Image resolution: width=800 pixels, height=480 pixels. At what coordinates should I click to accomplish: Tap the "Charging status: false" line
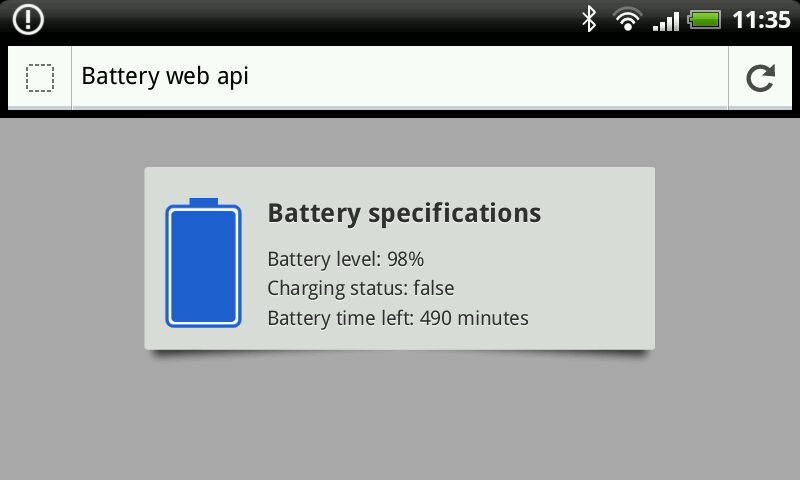click(x=361, y=288)
